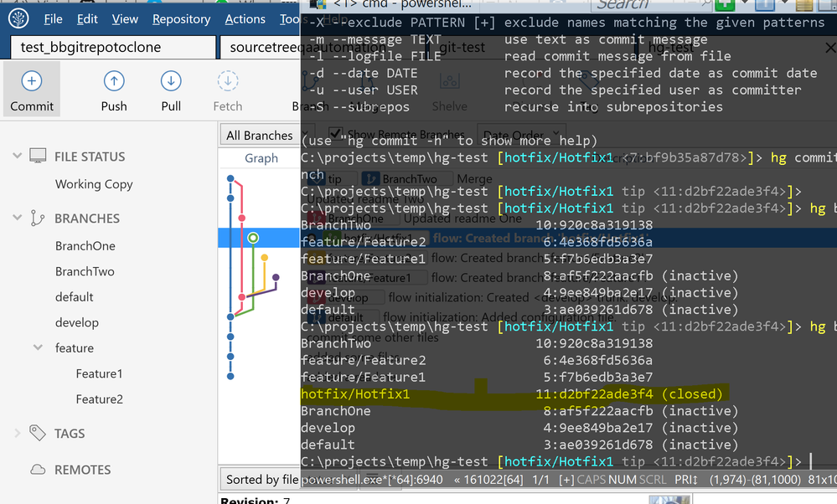Image resolution: width=837 pixels, height=504 pixels.
Task: Click the SCRL indicator in terminal status bar
Action: pyautogui.click(x=653, y=480)
